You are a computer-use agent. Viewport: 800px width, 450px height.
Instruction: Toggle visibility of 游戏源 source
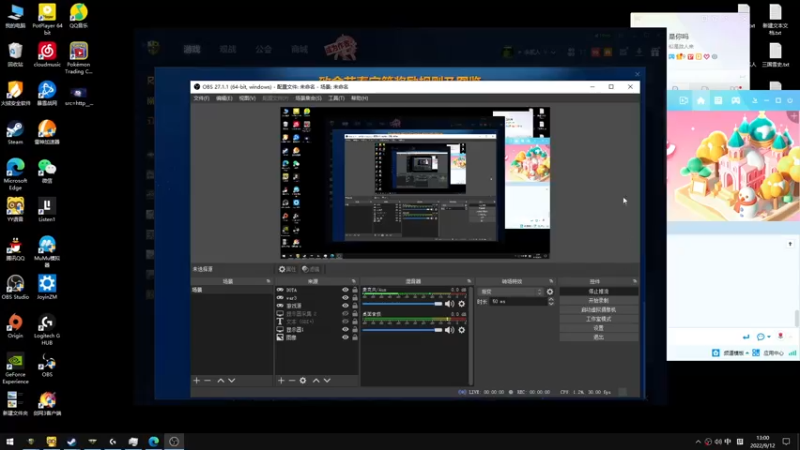coord(345,306)
